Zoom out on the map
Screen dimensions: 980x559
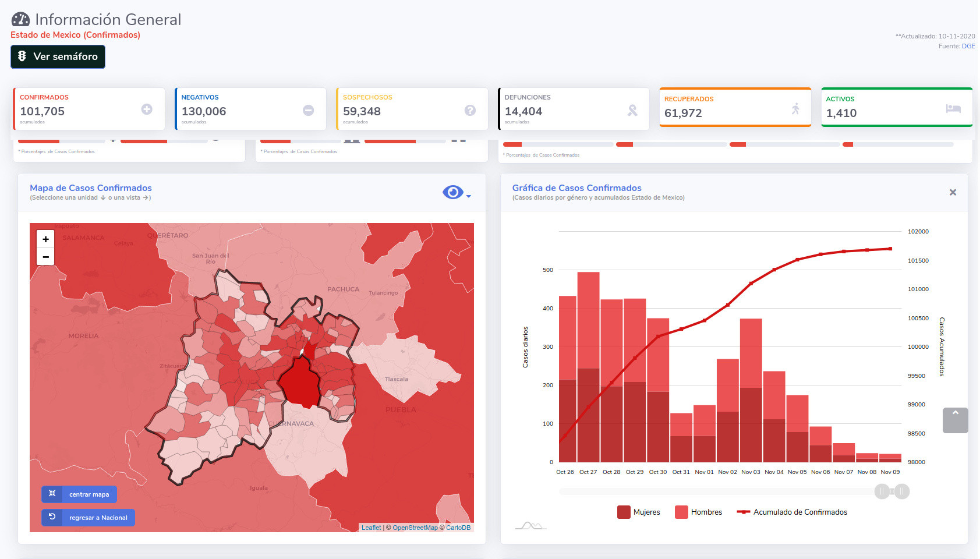point(45,257)
